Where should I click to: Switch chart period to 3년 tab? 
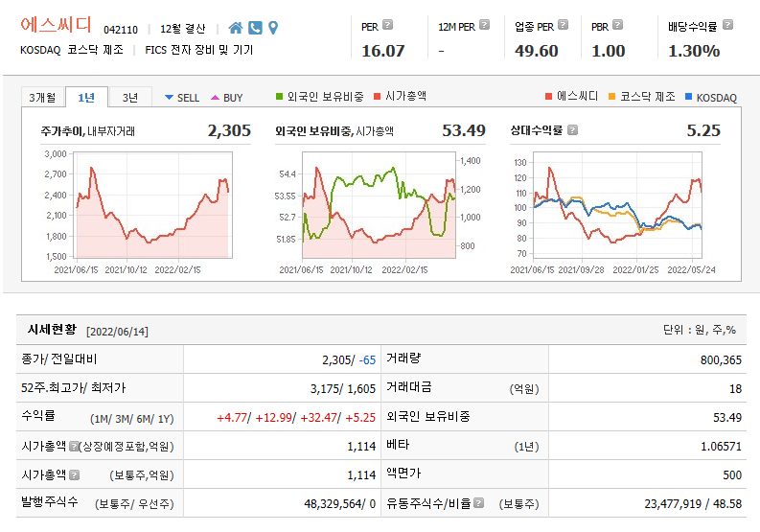click(130, 98)
